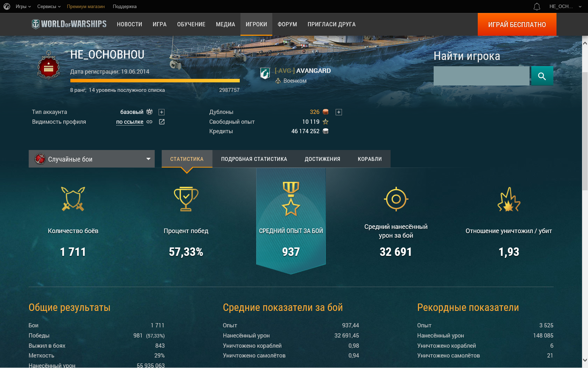The image size is (588, 368).
Task: Expand the Случайные бои battle type dropdown
Action: [x=92, y=159]
